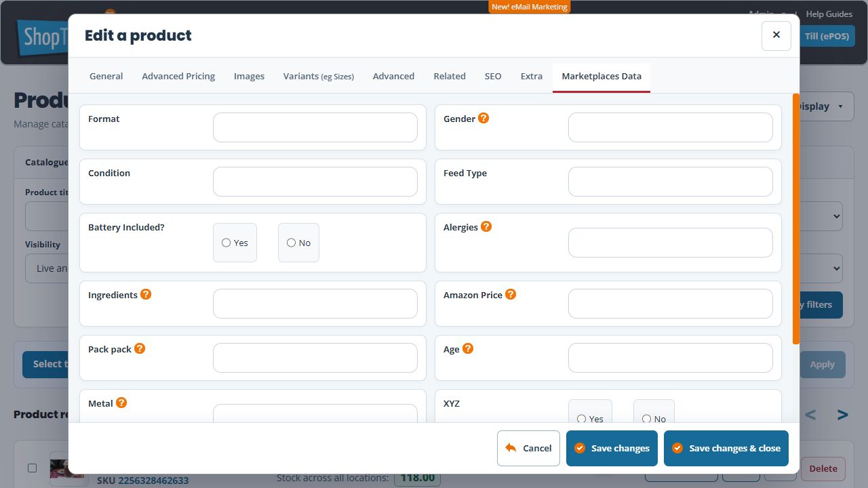Click the Pack pack input field
Screen dimensions: 868x488
315,358
